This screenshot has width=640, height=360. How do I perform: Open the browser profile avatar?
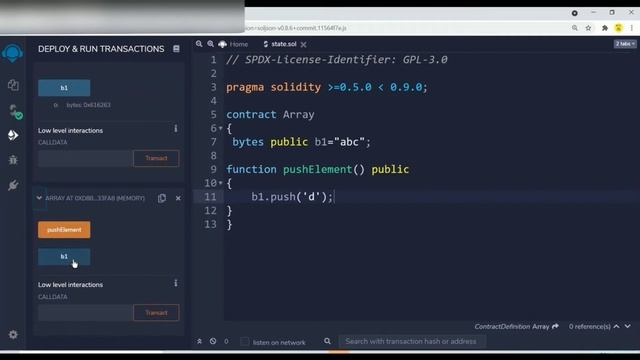click(x=618, y=28)
